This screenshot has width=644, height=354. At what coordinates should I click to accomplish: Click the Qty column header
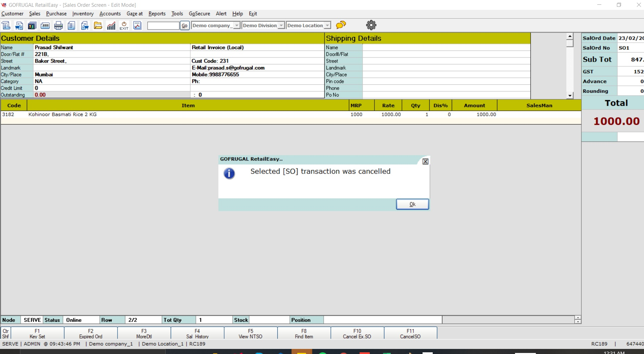coord(415,105)
